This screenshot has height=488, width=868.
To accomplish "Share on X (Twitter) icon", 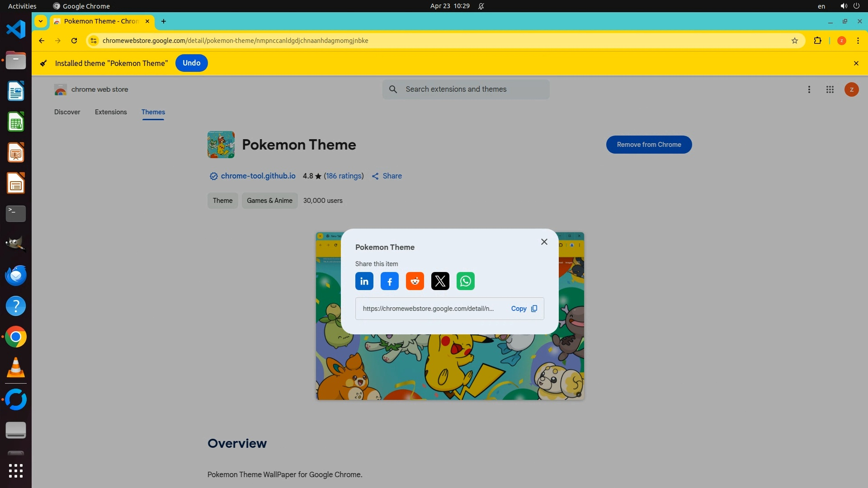I will (440, 281).
